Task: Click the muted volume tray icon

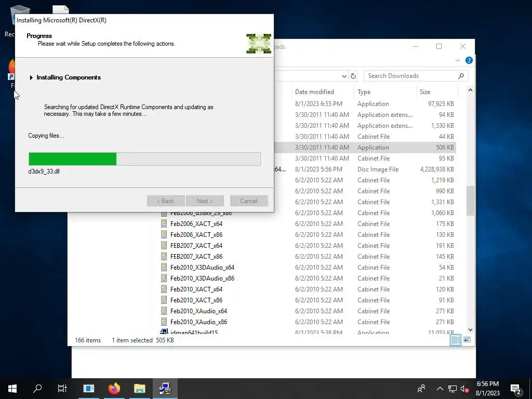Action: point(465,389)
